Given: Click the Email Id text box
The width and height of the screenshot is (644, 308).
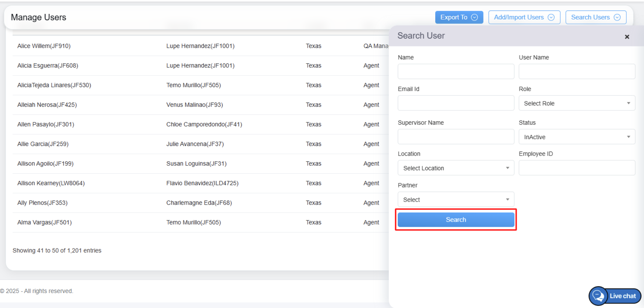Looking at the screenshot, I should click(x=456, y=103).
